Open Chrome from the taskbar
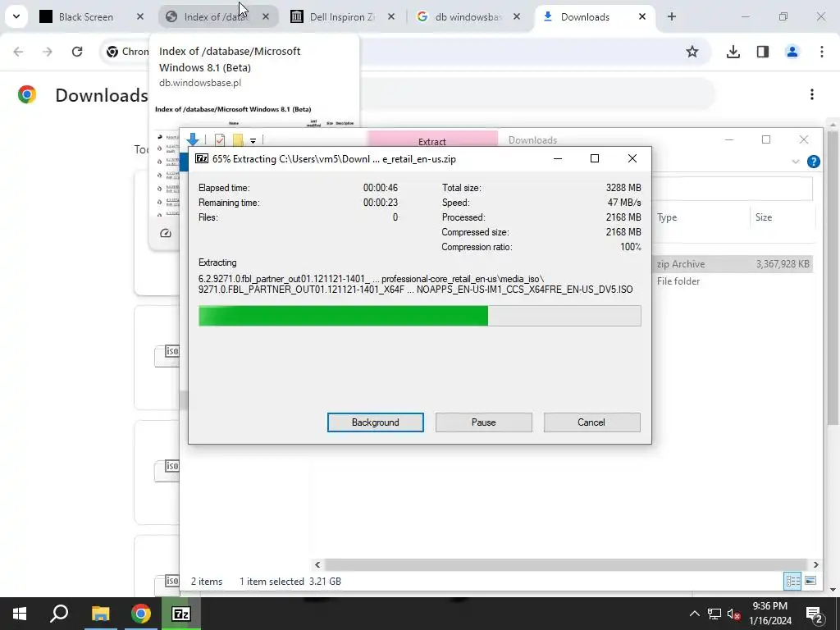This screenshot has height=630, width=840. (x=141, y=614)
